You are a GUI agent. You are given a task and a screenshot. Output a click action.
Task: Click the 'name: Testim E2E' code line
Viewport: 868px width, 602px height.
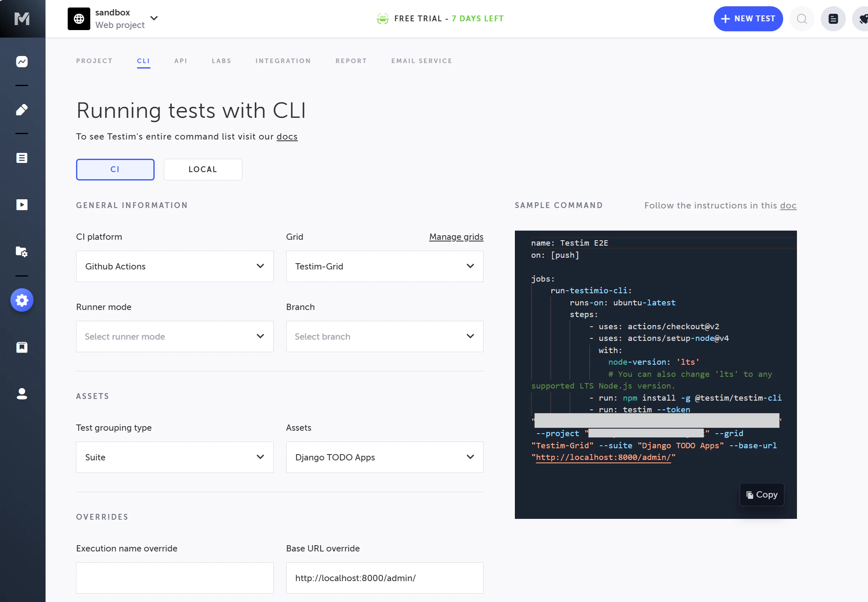(570, 243)
